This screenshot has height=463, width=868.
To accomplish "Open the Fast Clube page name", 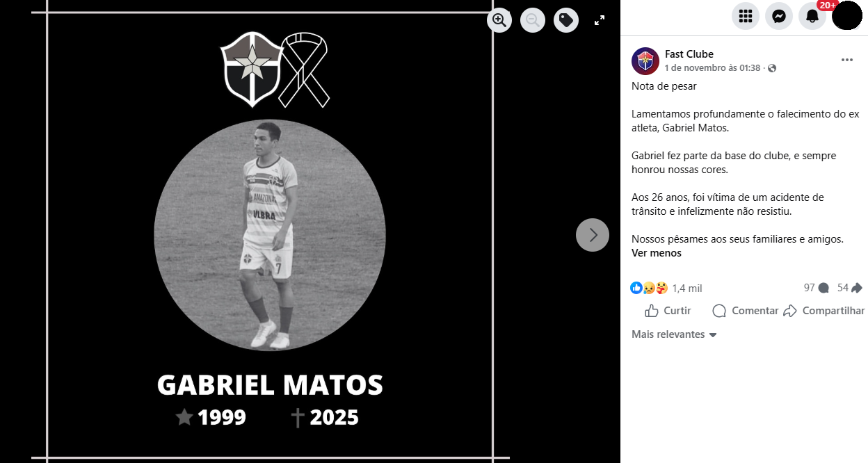I will click(689, 54).
